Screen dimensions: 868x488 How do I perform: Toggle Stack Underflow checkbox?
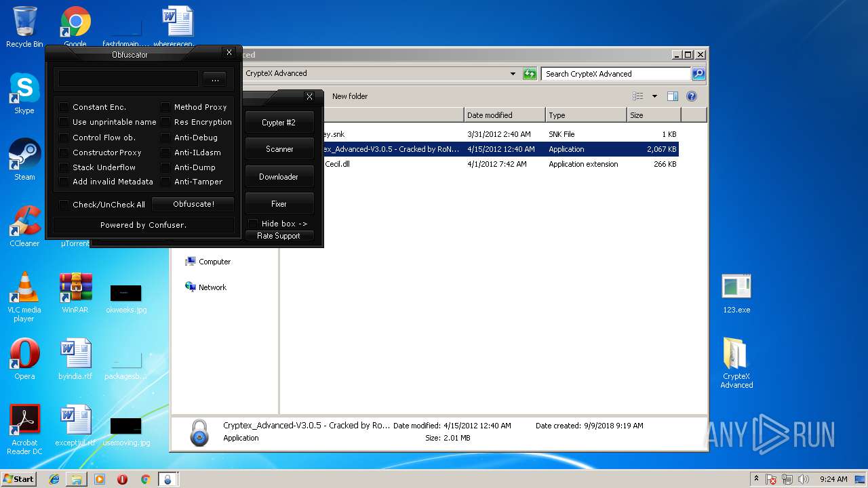pyautogui.click(x=64, y=167)
